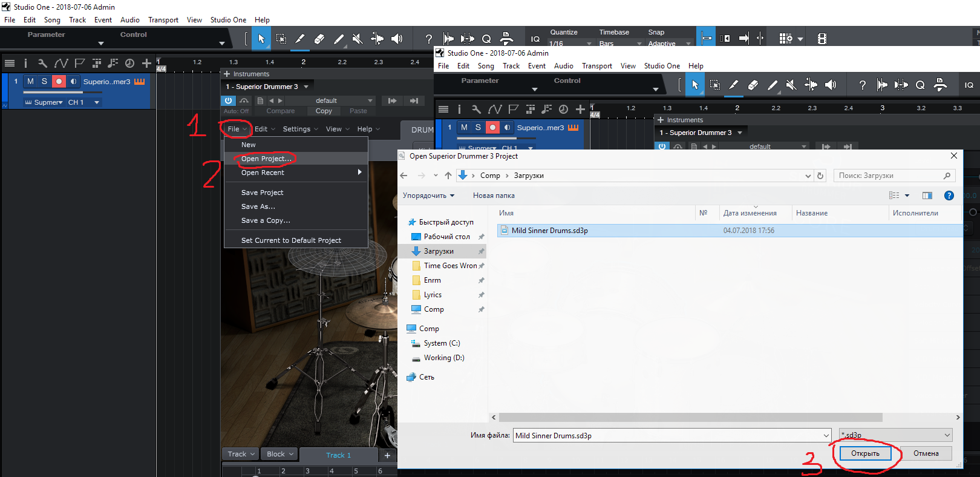The height and width of the screenshot is (477, 980).
Task: Open tempo track clock icon in left window
Action: point(129,63)
